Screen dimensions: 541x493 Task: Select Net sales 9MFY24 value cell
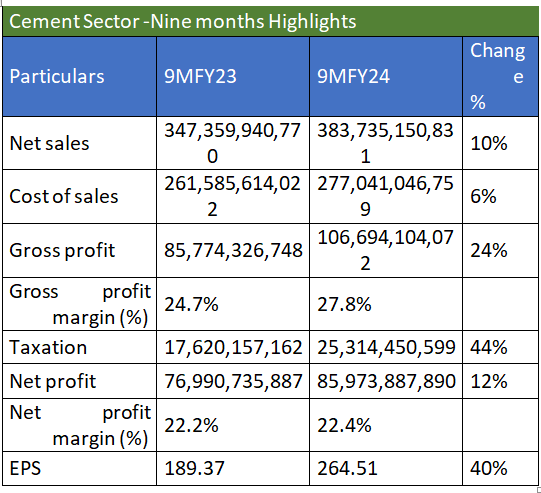click(x=386, y=143)
